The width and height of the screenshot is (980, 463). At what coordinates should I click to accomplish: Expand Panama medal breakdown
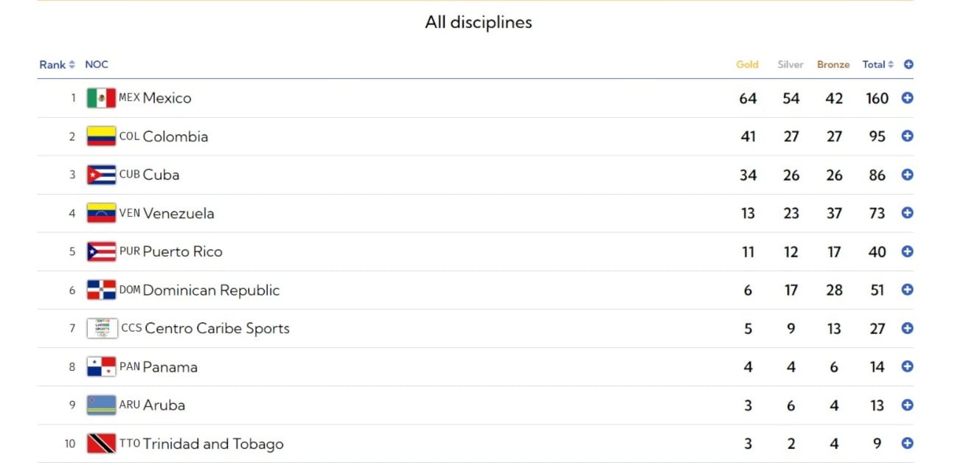coord(907,366)
